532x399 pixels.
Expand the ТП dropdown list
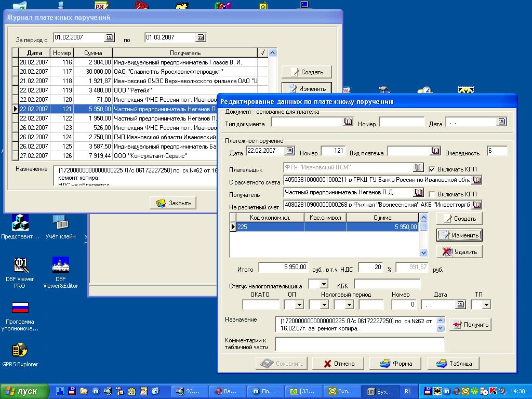point(486,304)
